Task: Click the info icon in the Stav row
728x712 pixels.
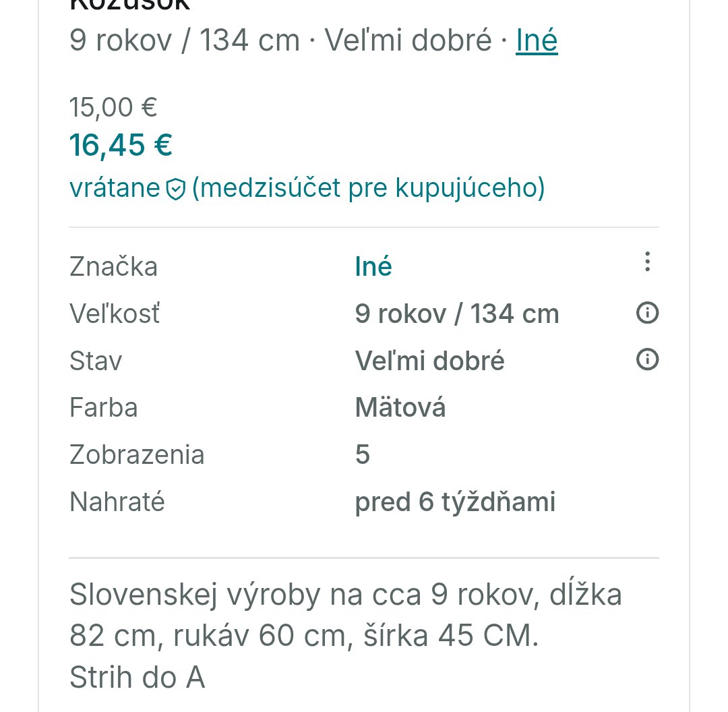Action: click(647, 360)
